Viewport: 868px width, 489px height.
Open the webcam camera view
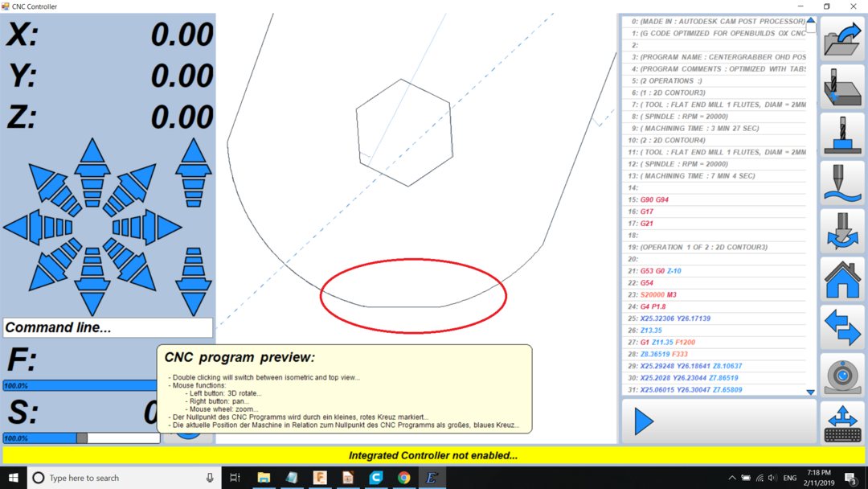coord(842,376)
